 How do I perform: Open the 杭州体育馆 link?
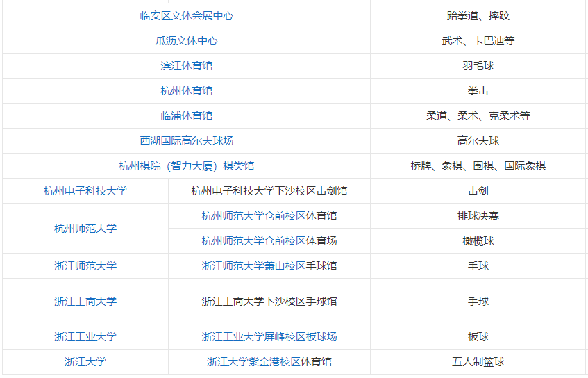point(186,91)
